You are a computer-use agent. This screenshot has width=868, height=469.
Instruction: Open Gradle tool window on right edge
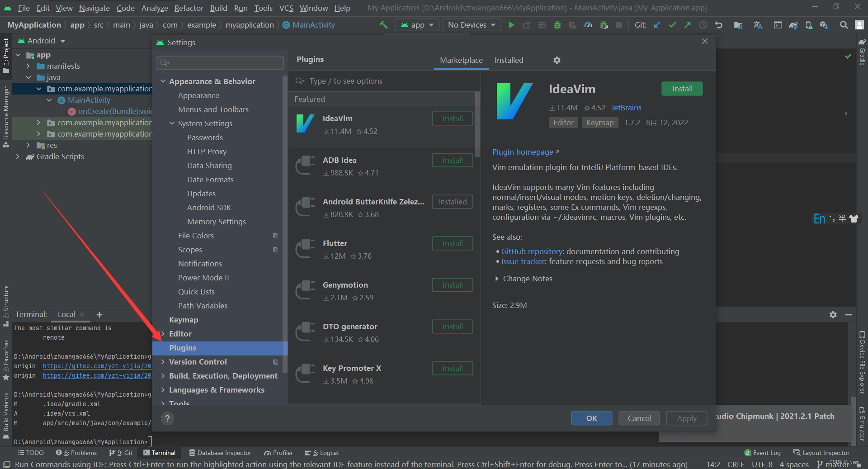click(x=862, y=52)
